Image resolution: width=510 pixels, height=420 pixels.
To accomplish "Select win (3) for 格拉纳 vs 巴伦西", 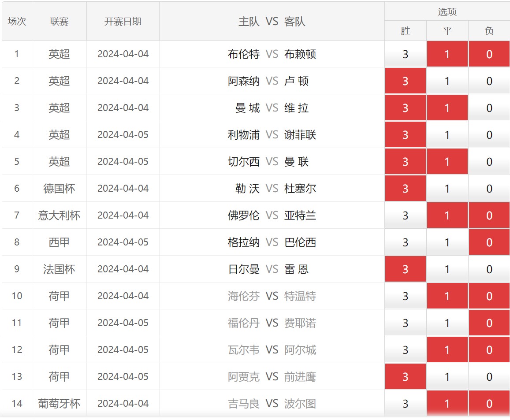I will (405, 242).
